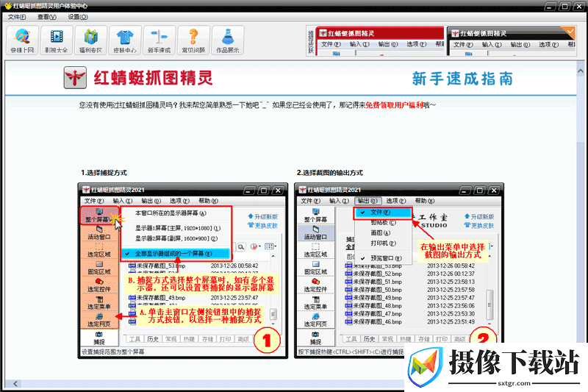Click status text 设置捕捉范围为整个屏幕
The image size is (588, 392).
113,352
